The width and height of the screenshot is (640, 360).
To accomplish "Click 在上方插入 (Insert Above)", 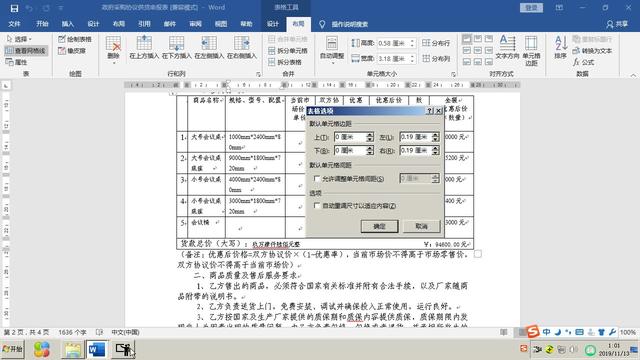I will 144,48.
